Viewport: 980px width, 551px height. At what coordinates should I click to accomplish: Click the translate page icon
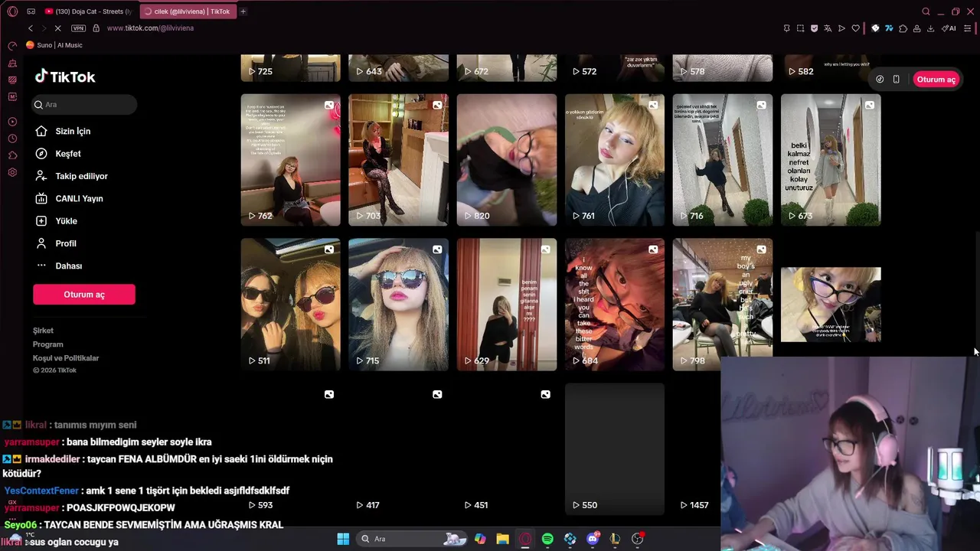pyautogui.click(x=828, y=28)
